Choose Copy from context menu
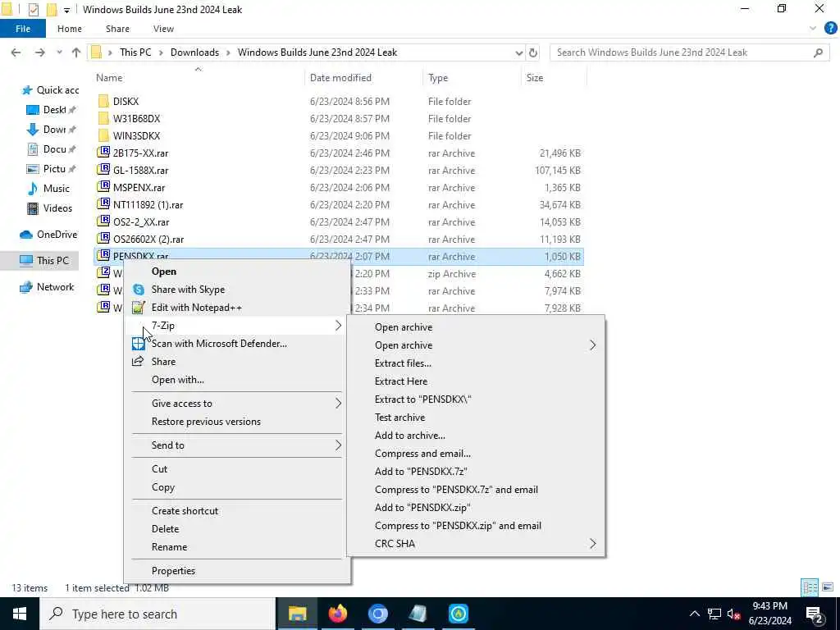The height and width of the screenshot is (630, 840). [163, 487]
